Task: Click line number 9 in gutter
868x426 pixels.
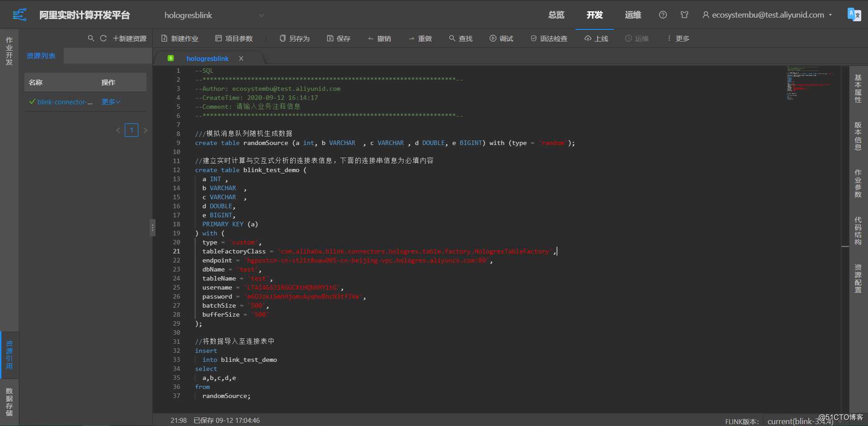Action: point(178,143)
